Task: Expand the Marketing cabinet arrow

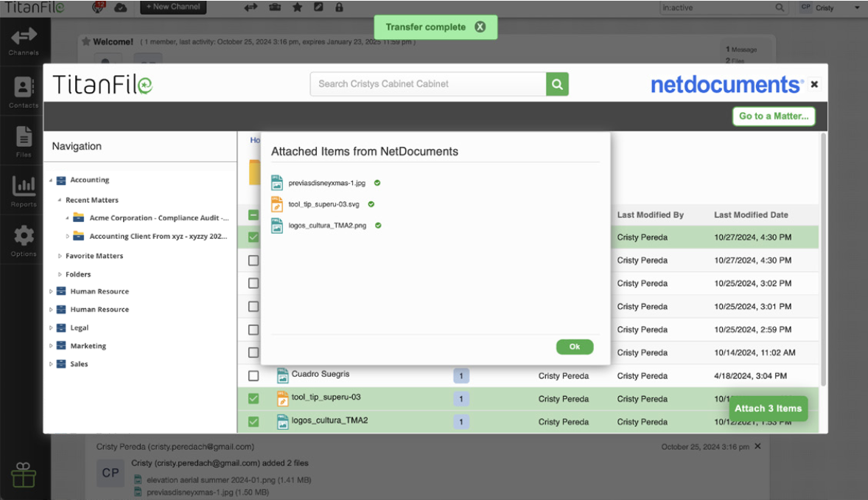Action: click(x=51, y=346)
